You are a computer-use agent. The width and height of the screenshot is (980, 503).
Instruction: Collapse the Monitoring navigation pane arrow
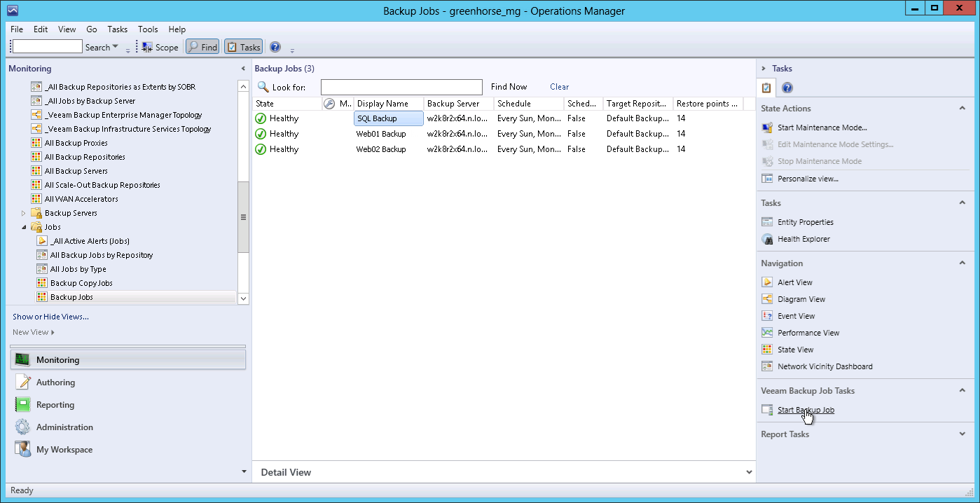tap(243, 69)
